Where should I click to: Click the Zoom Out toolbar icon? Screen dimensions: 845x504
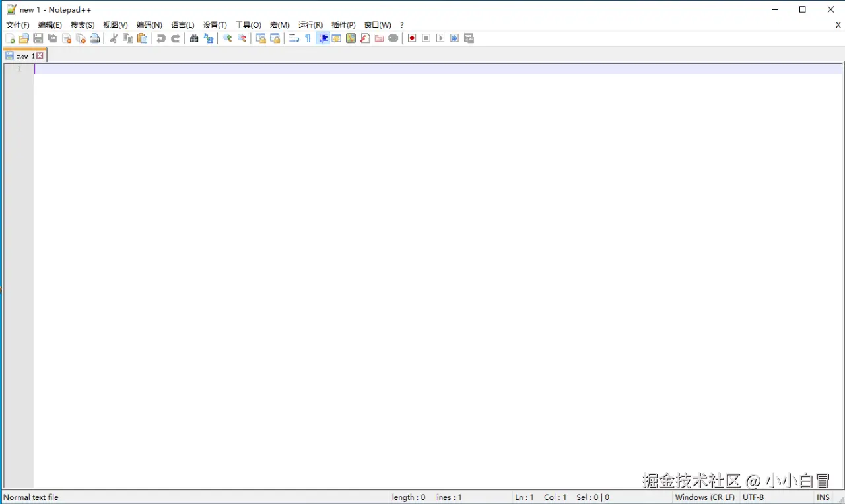(x=242, y=38)
